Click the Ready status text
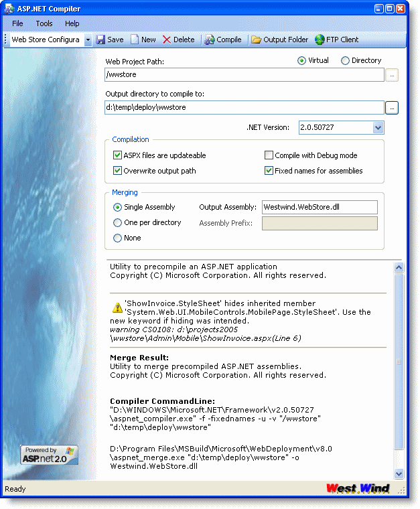 point(15,489)
